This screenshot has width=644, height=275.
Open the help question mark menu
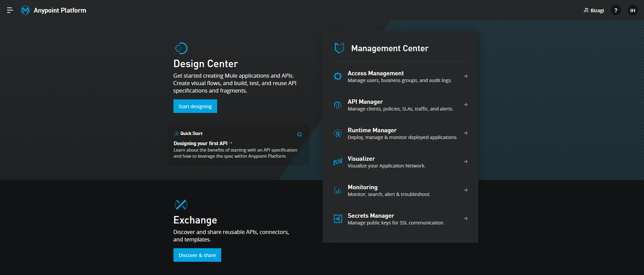616,11
